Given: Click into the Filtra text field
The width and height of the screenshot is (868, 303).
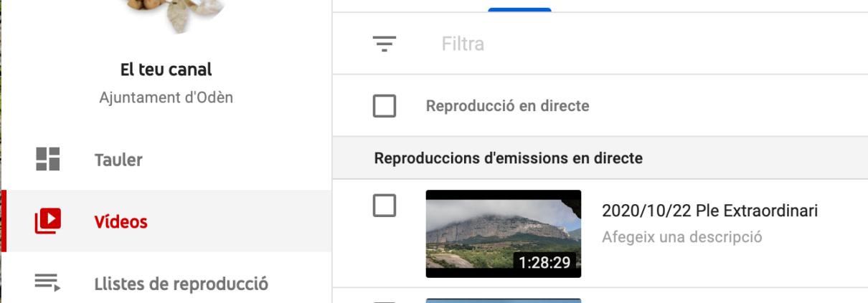Looking at the screenshot, I should tap(646, 44).
